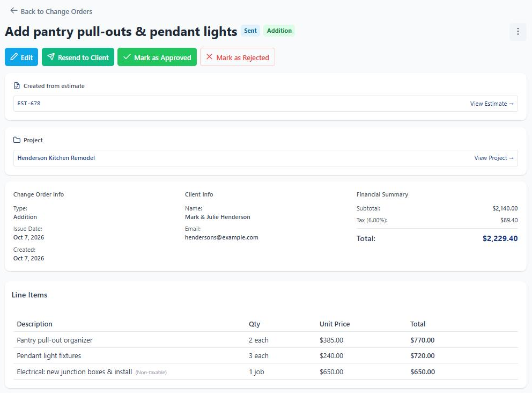The image size is (532, 393).
Task: Click checkmark icon on Approved button
Action: pos(127,57)
